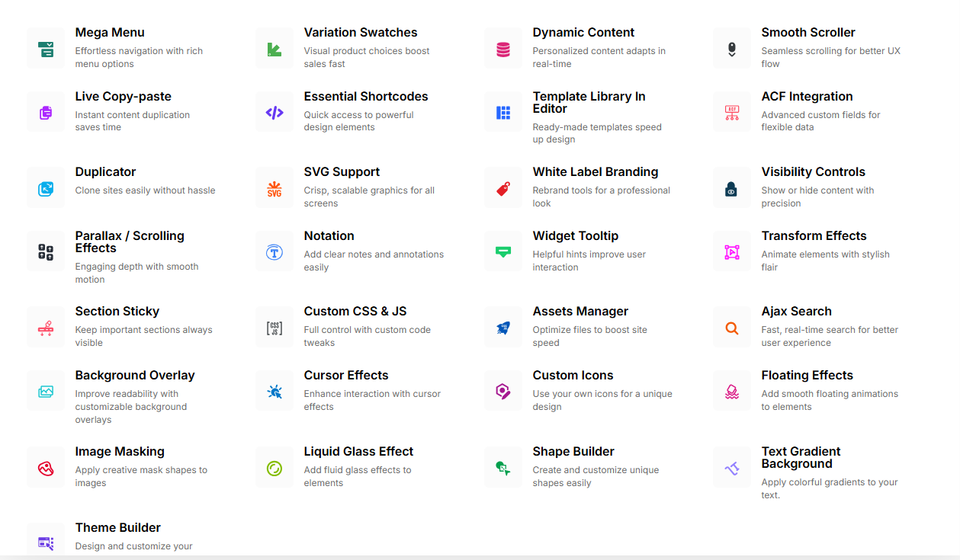Open the Assets Manager heading
The height and width of the screenshot is (560, 960).
(581, 312)
